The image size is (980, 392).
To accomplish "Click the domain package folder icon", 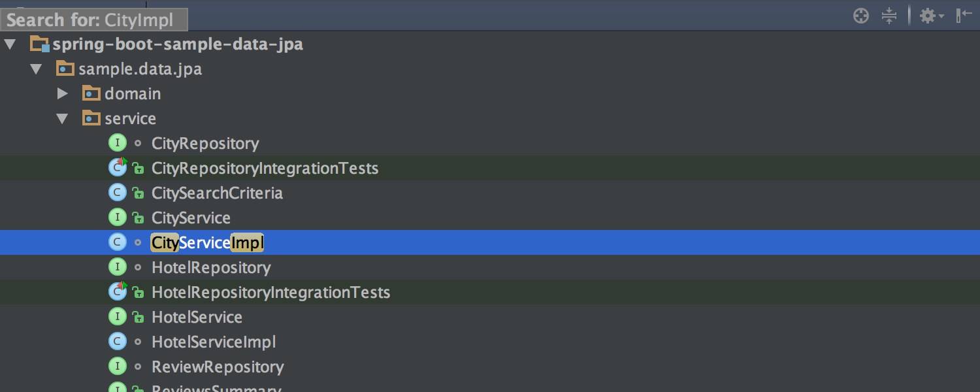I will [x=91, y=93].
